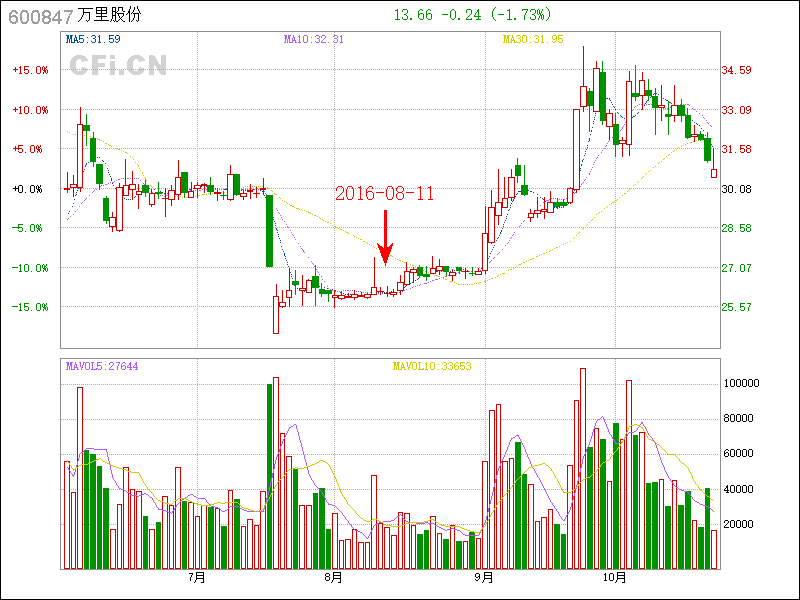Click the MAVOL10:33653 volume label
800x600 pixels.
[432, 367]
